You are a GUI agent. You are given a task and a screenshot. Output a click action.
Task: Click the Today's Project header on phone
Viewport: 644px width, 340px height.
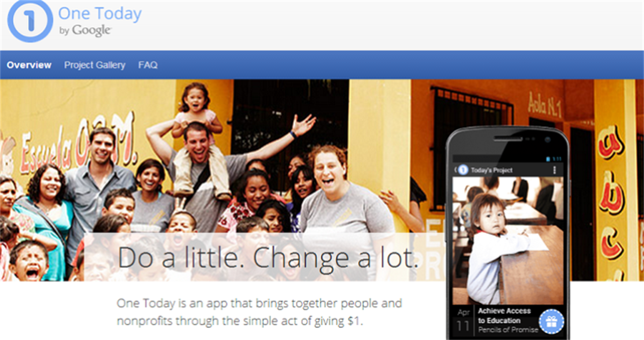click(492, 170)
